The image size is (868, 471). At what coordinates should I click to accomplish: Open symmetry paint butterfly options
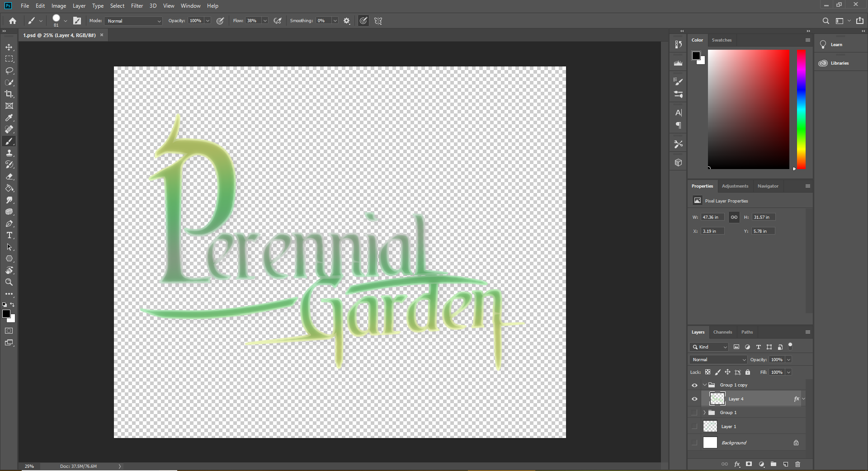(378, 21)
